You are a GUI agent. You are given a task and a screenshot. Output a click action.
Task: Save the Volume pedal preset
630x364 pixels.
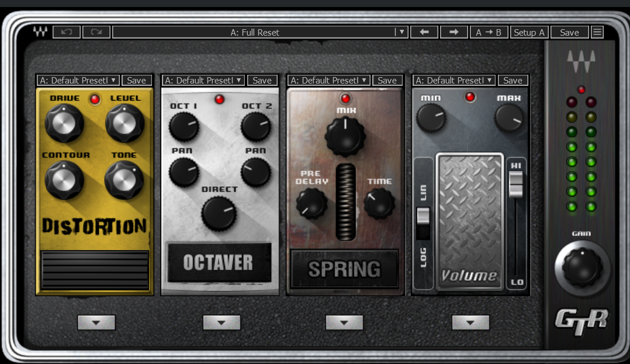pos(513,81)
